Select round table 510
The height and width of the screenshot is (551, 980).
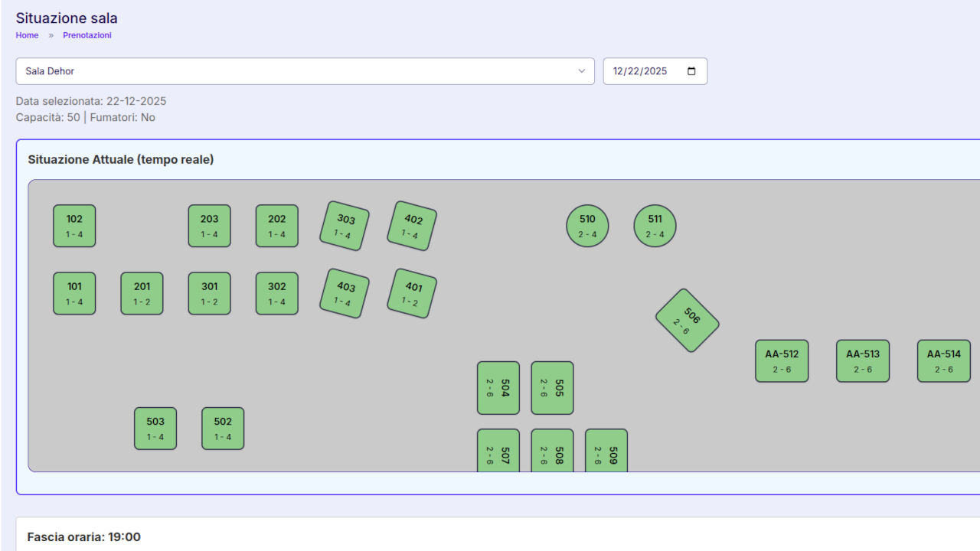[x=587, y=226]
